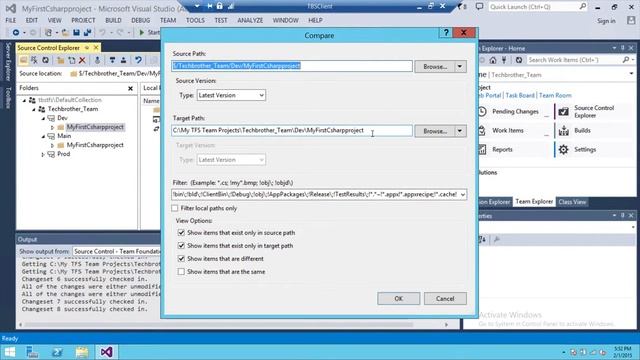Click the Target Path input field
Screen dimensions: 640x360
click(292, 131)
